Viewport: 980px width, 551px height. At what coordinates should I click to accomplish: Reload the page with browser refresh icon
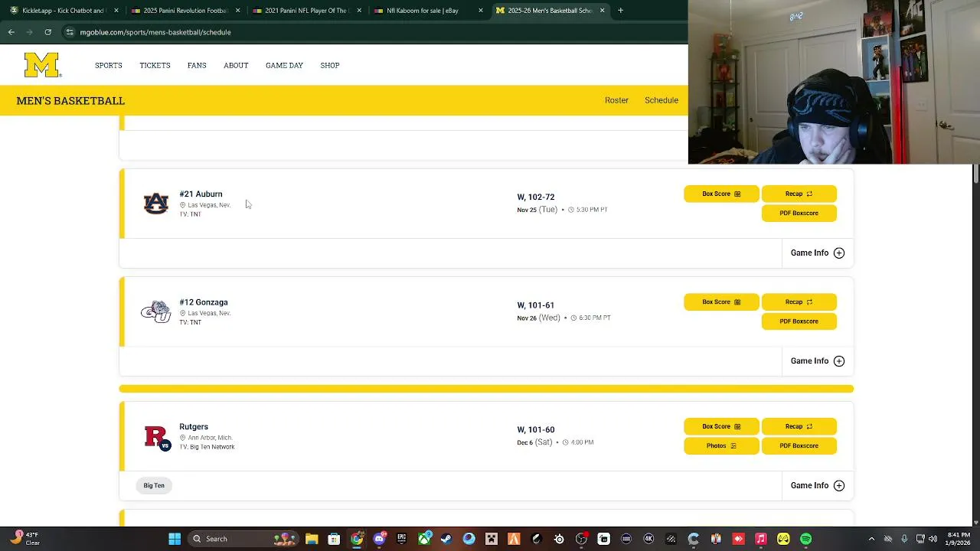coord(47,32)
